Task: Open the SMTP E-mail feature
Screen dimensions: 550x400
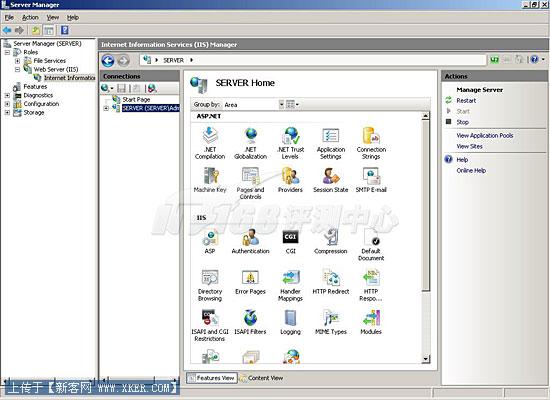Action: 371,180
